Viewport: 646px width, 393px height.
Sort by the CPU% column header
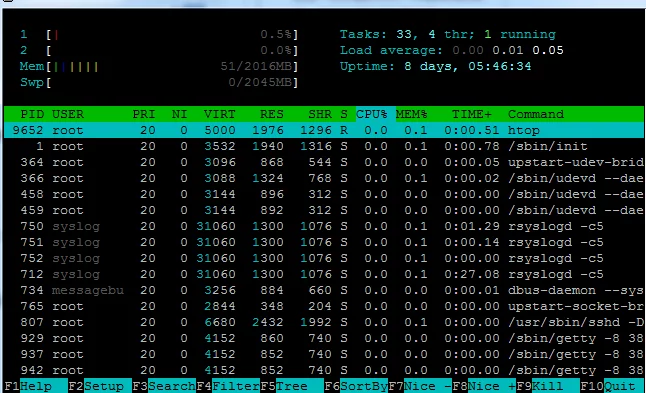point(372,114)
